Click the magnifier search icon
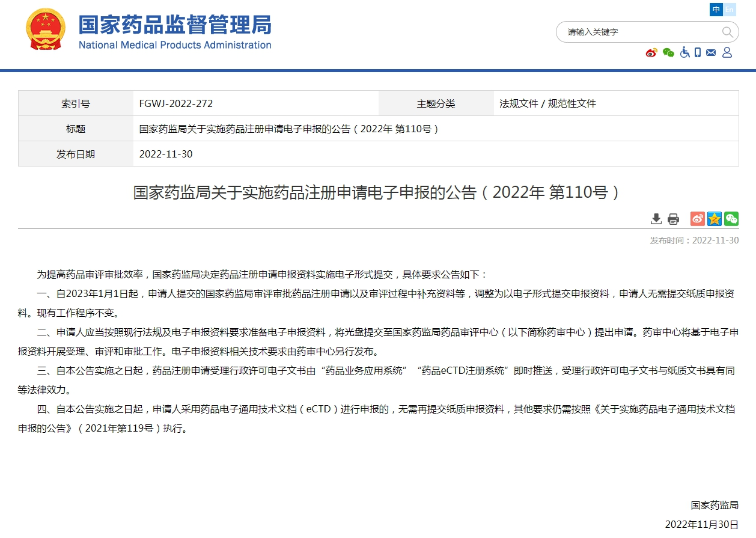 click(727, 32)
